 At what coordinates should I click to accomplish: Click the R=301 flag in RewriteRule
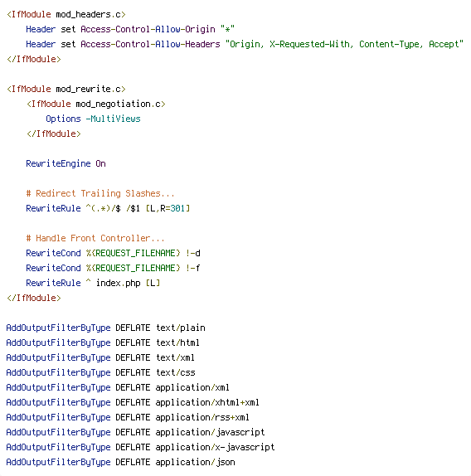tap(172, 208)
